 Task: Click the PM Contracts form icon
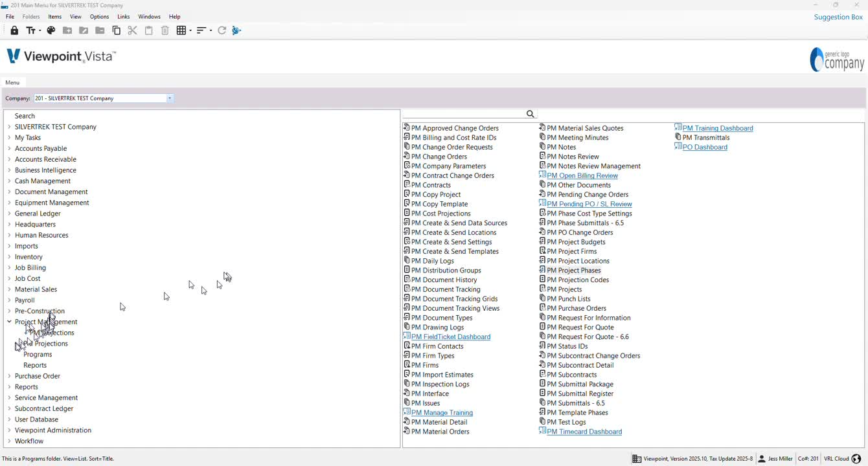point(407,184)
